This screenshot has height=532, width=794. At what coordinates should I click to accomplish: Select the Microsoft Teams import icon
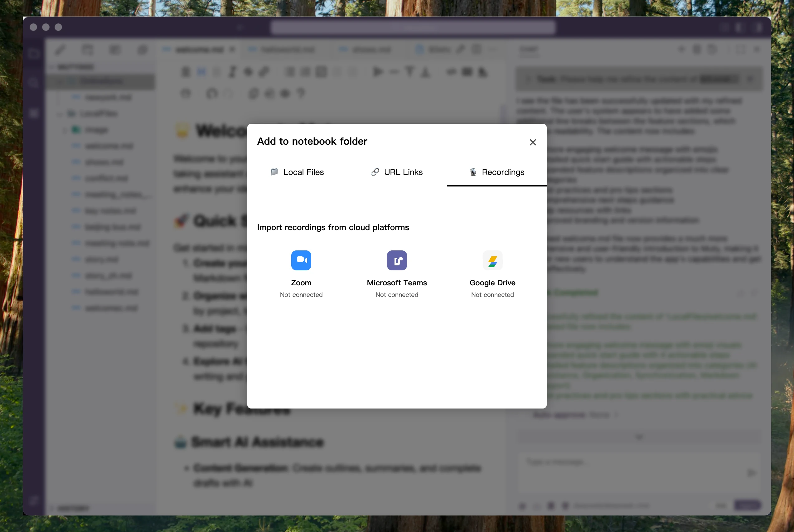[397, 260]
